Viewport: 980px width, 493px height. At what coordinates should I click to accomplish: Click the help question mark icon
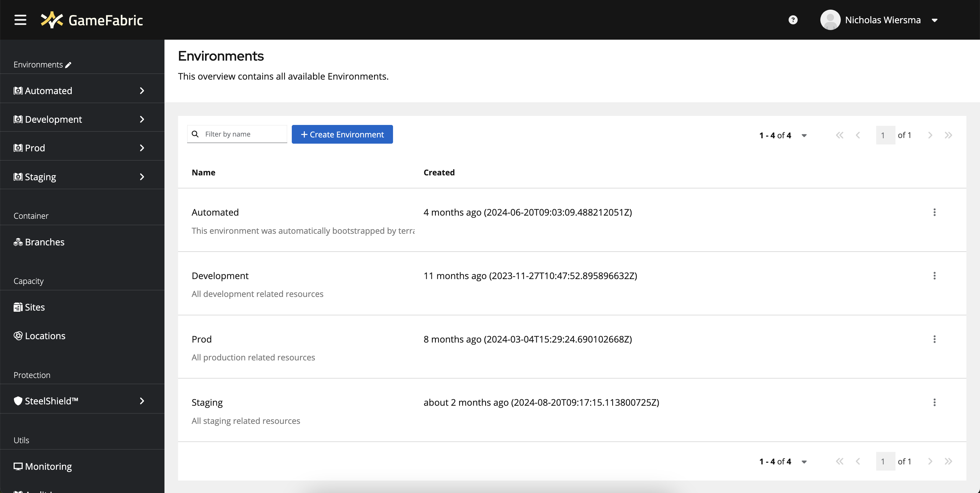[x=793, y=20]
